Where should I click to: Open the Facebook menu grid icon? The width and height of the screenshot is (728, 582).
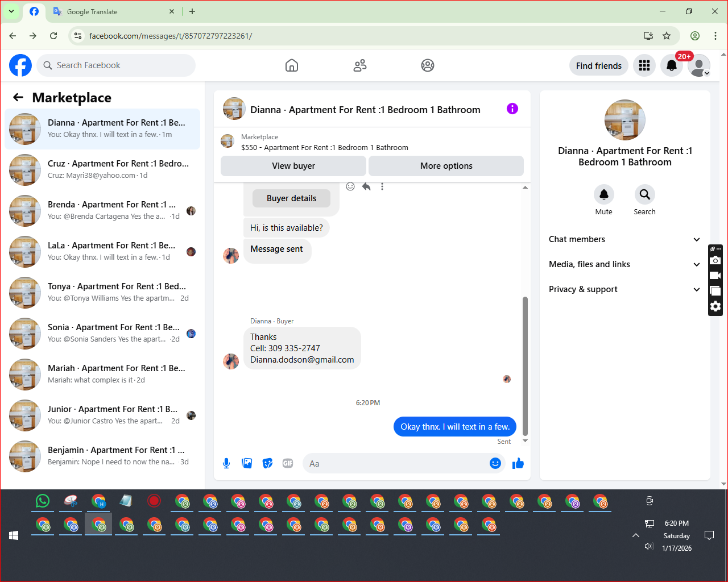644,65
